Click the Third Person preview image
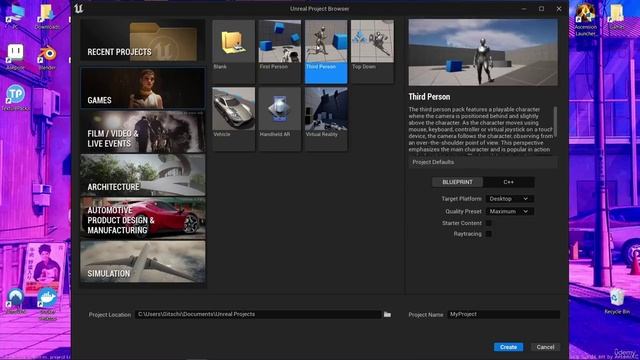 pos(483,52)
